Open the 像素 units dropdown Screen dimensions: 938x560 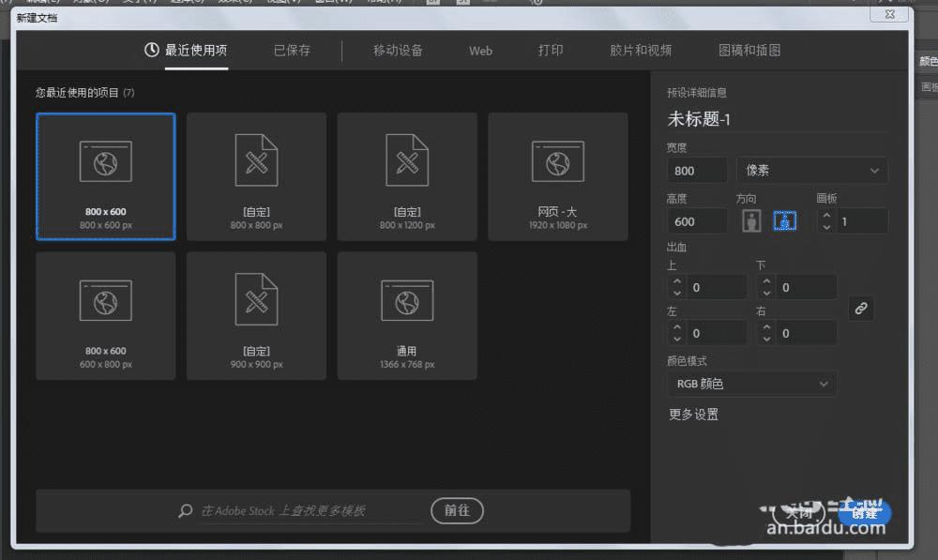811,171
